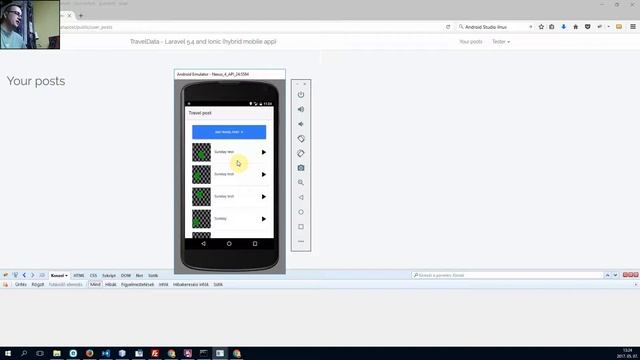Image resolution: width=640 pixels, height=360 pixels.
Task: Click the TravelData site title link
Action: click(203, 42)
